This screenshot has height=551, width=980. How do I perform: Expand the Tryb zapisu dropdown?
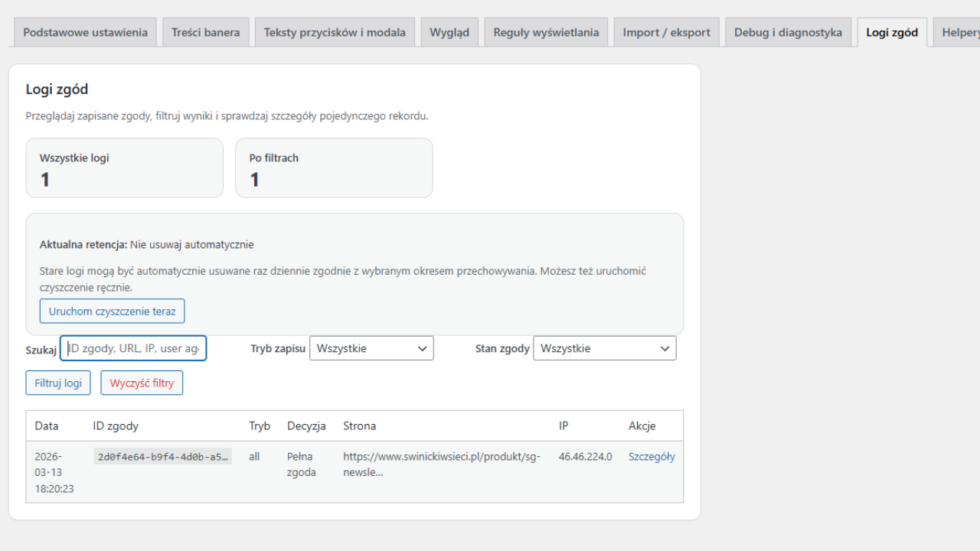[371, 348]
